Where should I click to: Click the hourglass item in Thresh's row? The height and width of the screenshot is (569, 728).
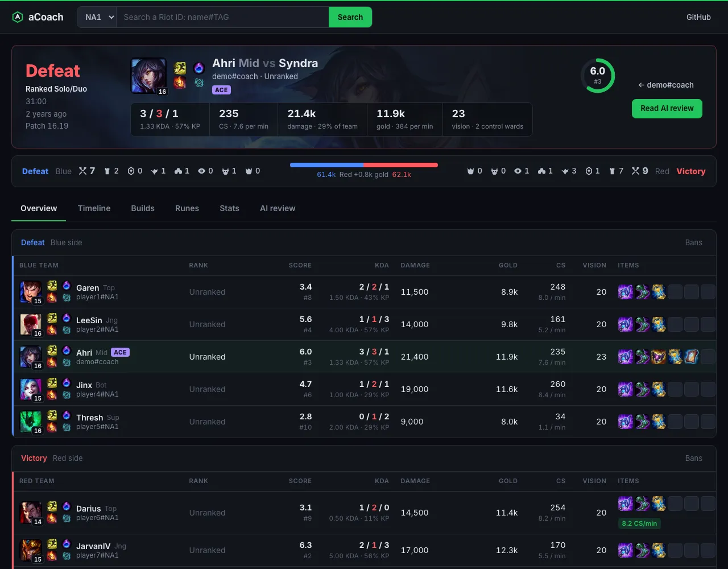tap(659, 422)
